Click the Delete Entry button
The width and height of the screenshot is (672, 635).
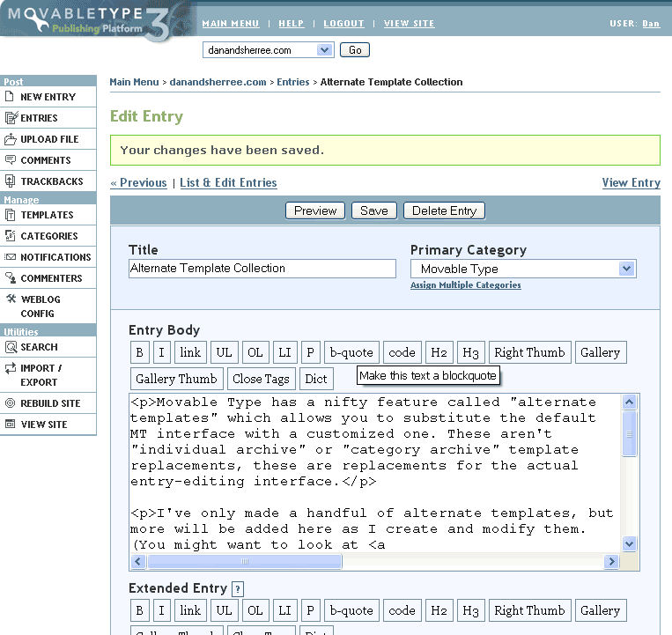445,210
